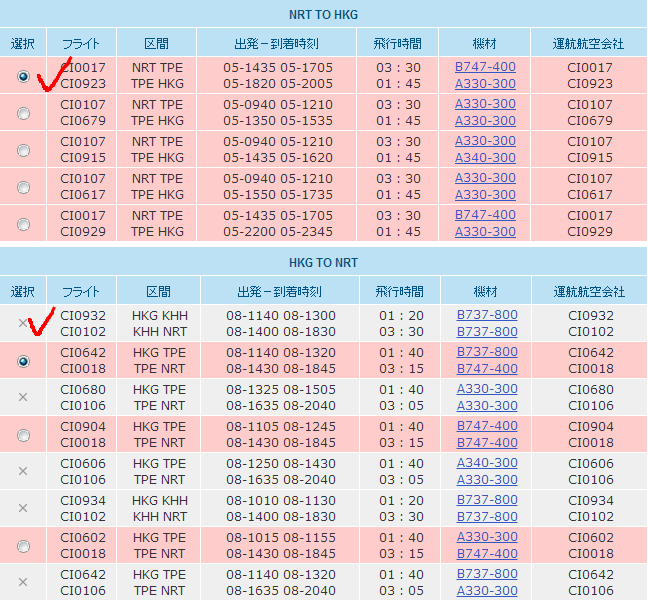The width and height of the screenshot is (648, 600).
Task: Open A330-300 aircraft link for flight CI0602
Action: click(x=487, y=537)
